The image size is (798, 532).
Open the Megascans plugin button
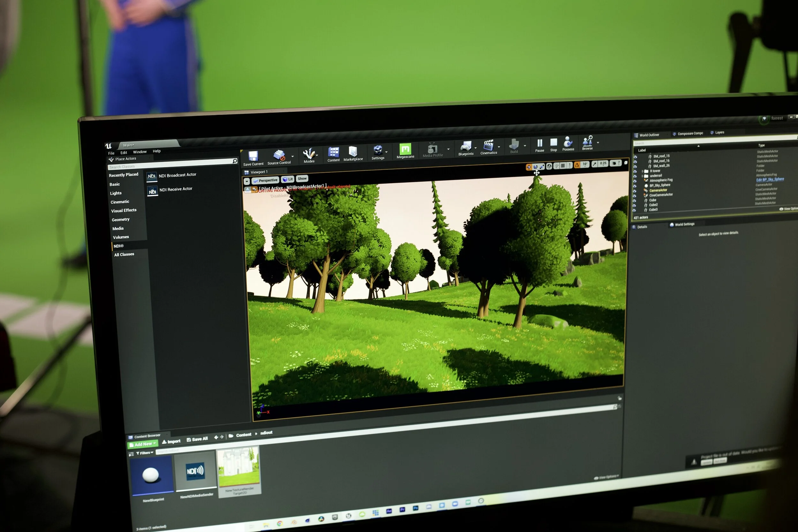pyautogui.click(x=405, y=149)
